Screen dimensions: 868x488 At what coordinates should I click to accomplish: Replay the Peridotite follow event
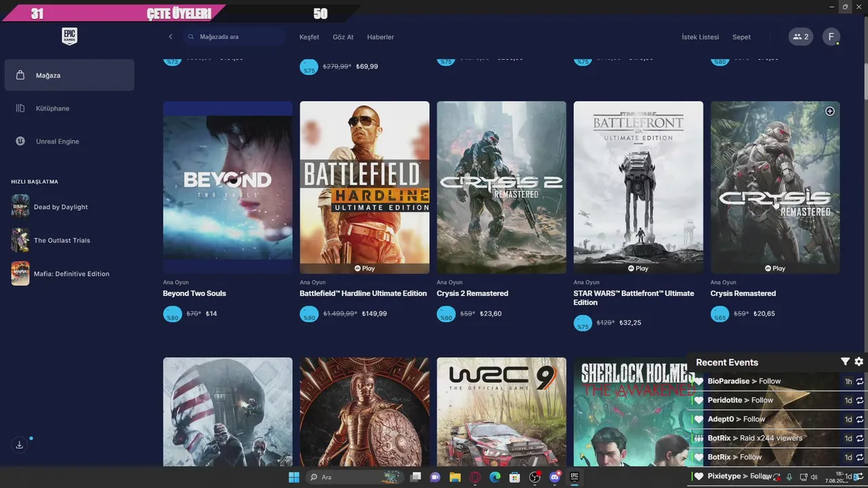(x=860, y=401)
